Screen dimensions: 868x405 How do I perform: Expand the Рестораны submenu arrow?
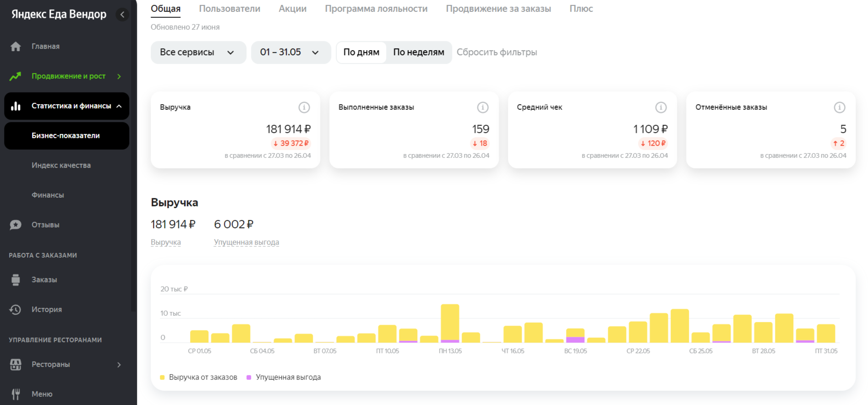point(119,365)
